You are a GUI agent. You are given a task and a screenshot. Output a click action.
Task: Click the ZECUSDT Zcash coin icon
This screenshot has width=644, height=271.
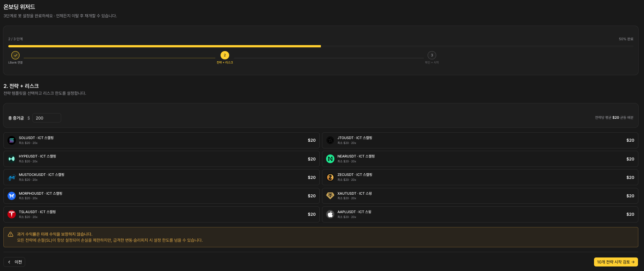[330, 177]
